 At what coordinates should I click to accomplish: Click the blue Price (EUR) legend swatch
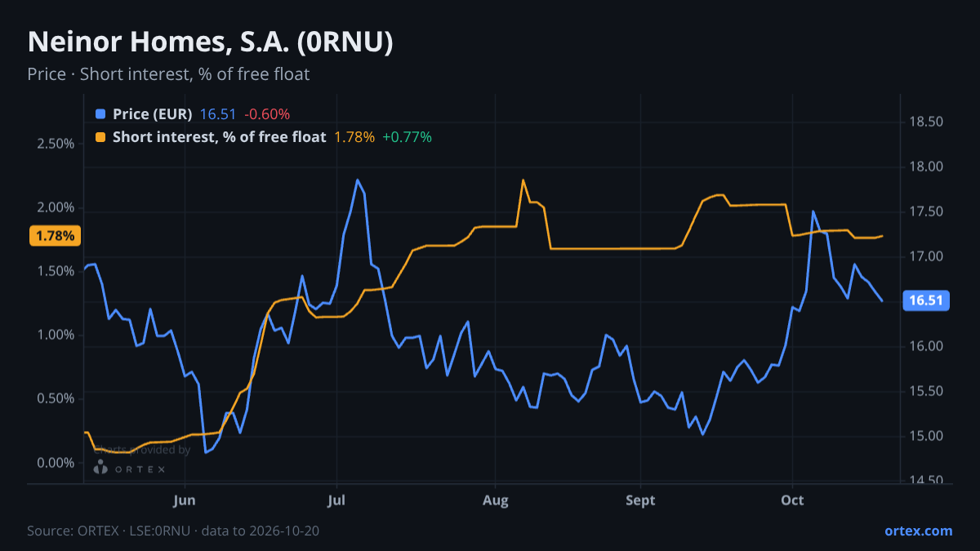click(x=100, y=114)
